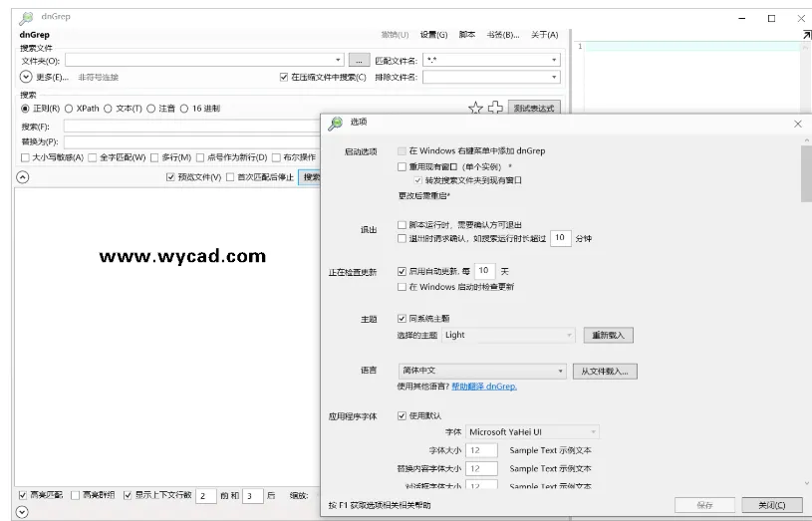
Task: Open the 撤销(U) menu
Action: [x=395, y=35]
